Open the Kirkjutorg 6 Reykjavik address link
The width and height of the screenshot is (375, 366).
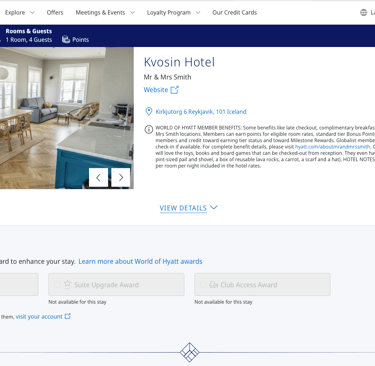click(201, 112)
